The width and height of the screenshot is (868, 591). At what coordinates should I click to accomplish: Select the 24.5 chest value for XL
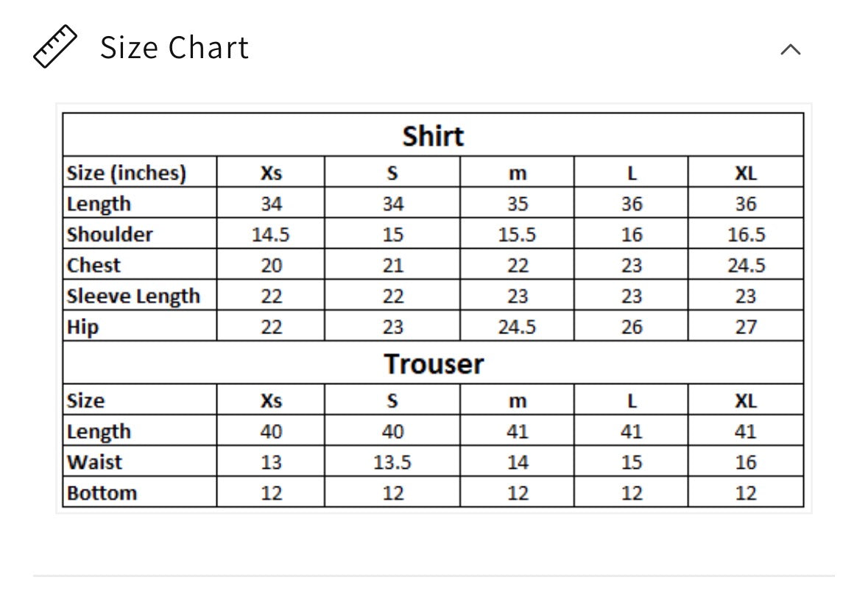point(747,266)
